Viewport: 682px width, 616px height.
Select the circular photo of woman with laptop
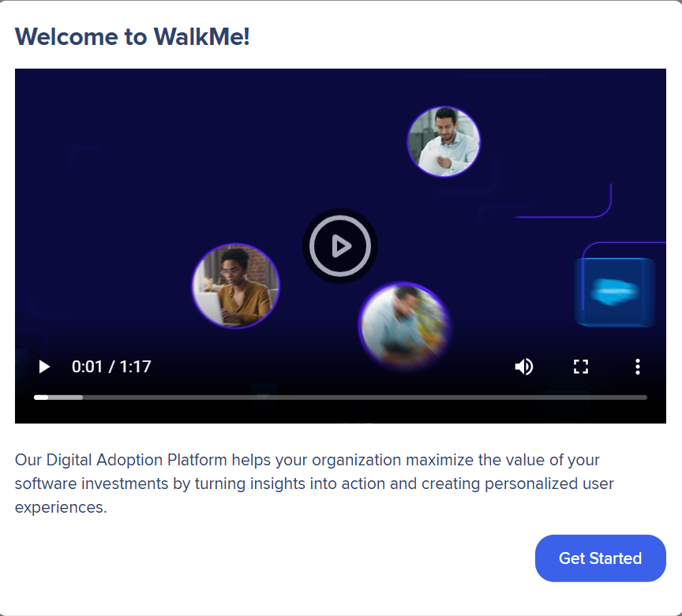235,286
